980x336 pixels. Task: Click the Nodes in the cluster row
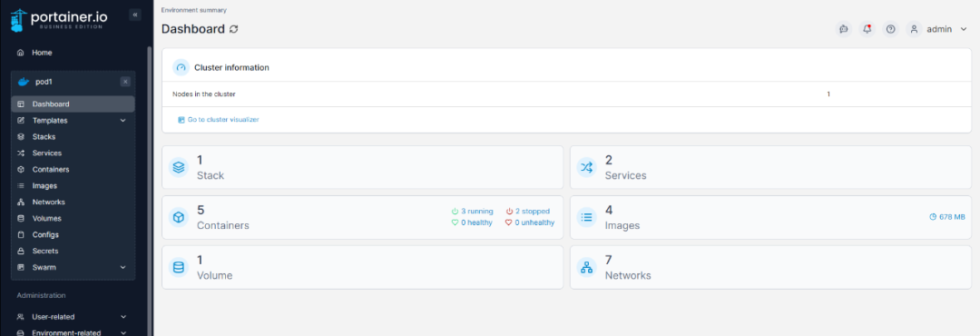click(x=566, y=94)
